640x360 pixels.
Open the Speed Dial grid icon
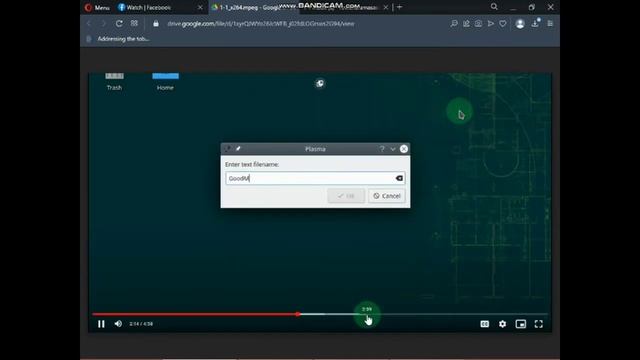134,24
